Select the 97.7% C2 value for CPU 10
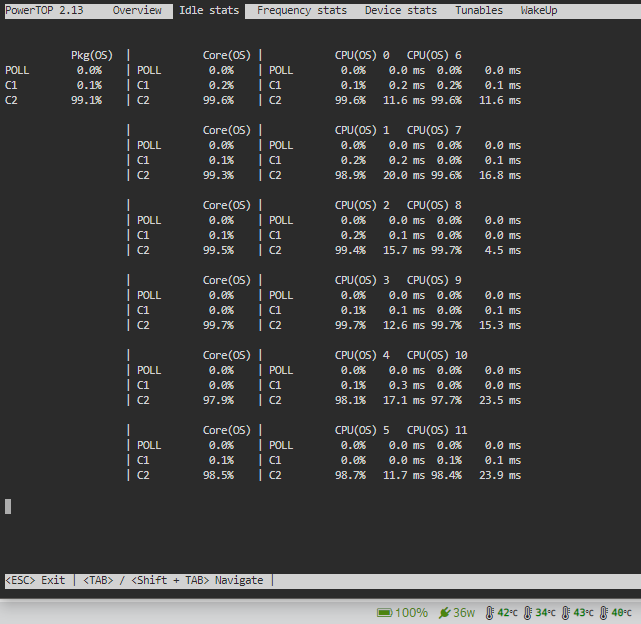 coord(446,400)
